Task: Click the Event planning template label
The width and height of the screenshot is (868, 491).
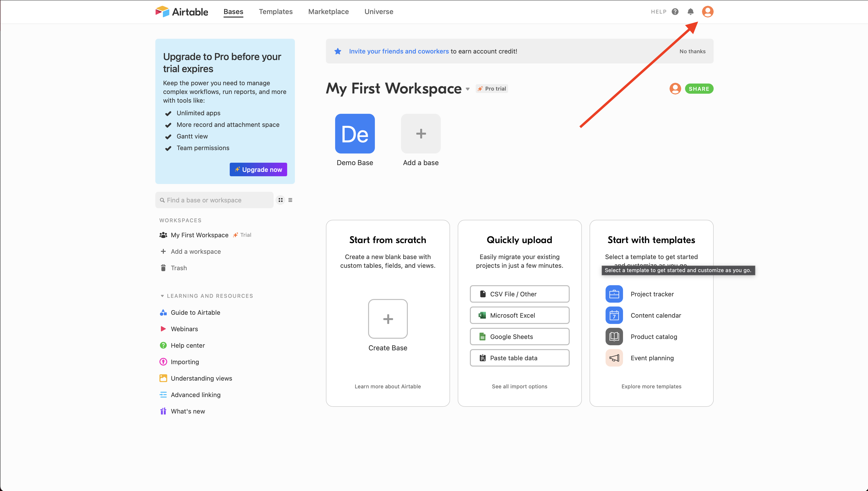Action: [x=652, y=358]
